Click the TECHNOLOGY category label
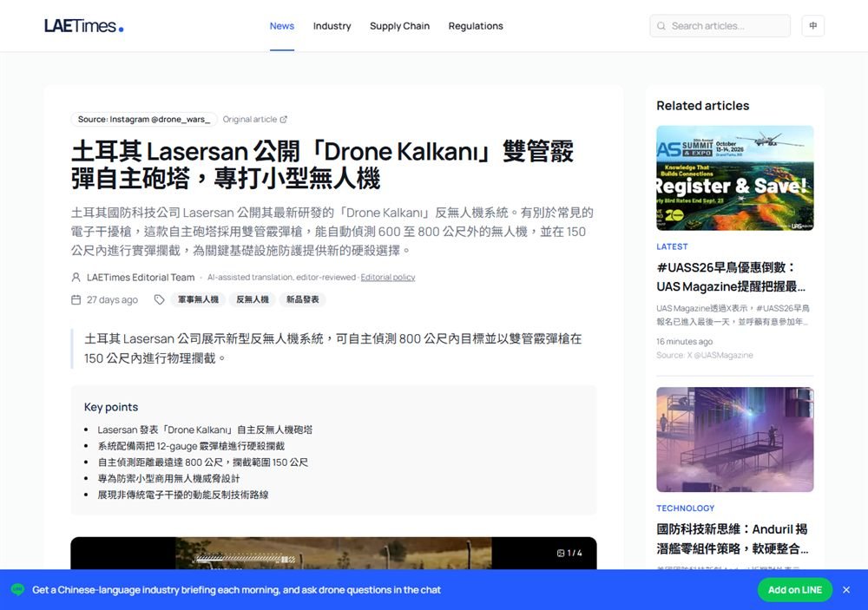This screenshot has height=610, width=868. click(686, 508)
